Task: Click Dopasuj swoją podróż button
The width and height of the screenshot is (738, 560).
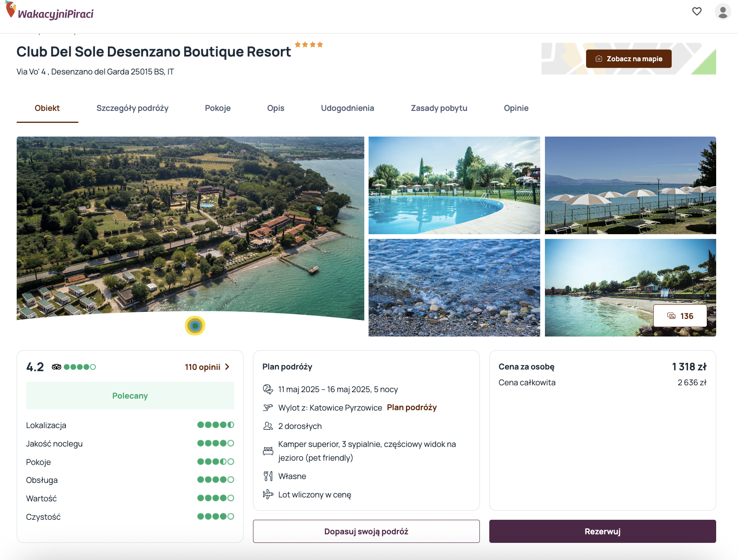Action: pyautogui.click(x=366, y=531)
